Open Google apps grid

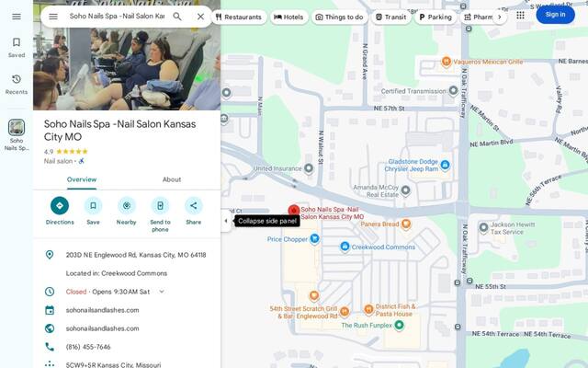coord(520,15)
